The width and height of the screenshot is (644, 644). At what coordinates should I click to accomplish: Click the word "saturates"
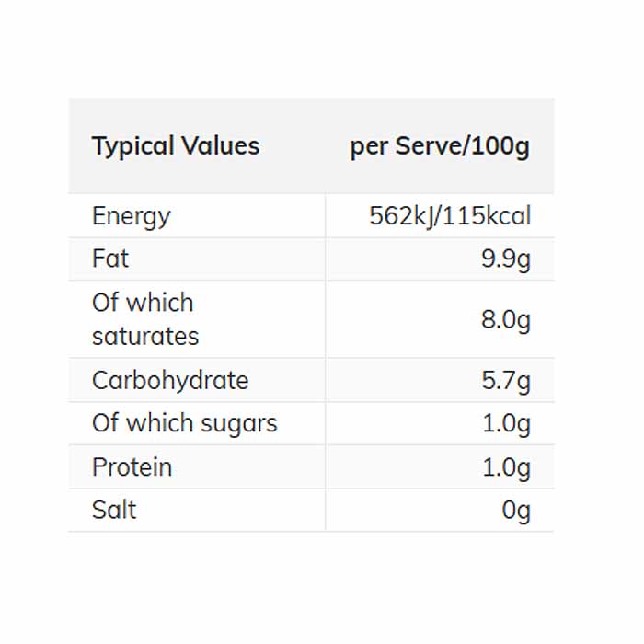tap(145, 336)
